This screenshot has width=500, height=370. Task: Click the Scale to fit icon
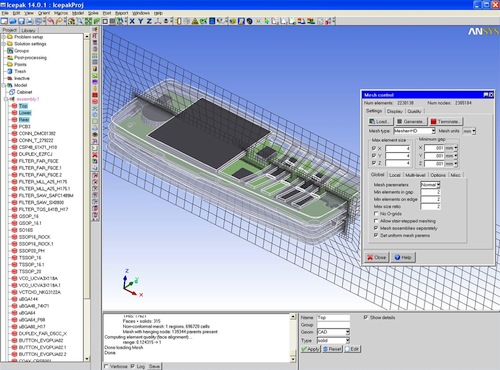(88, 21)
